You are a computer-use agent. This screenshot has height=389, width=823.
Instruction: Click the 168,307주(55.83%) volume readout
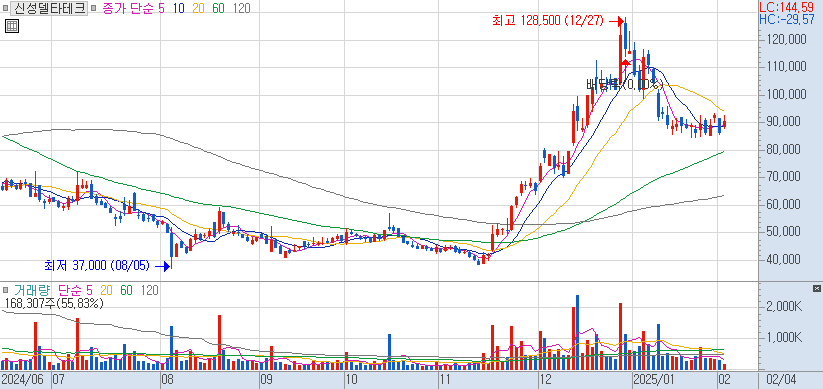[54, 303]
